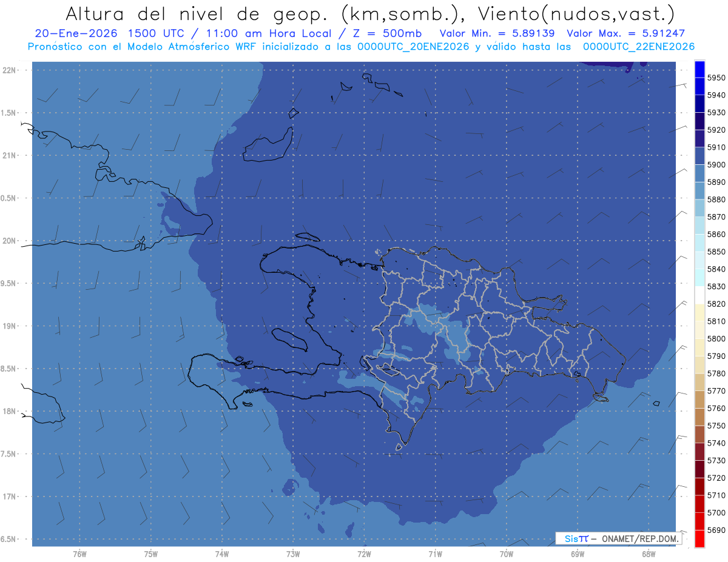
Task: Click the 17N latitude axis label
Action: (x=8, y=497)
